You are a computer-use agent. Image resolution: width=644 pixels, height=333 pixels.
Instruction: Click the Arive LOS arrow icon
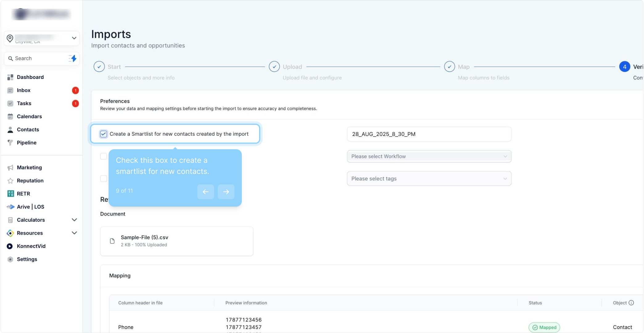(x=10, y=207)
